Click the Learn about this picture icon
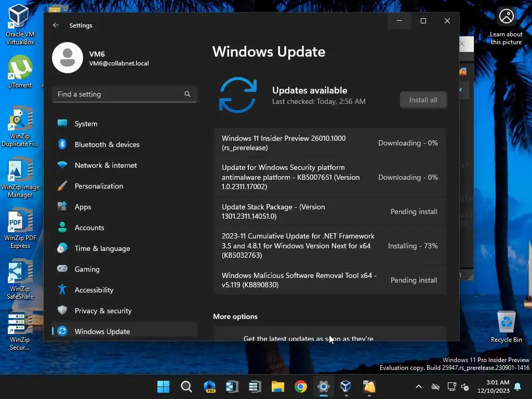Image resolution: width=532 pixels, height=399 pixels. coord(506,16)
